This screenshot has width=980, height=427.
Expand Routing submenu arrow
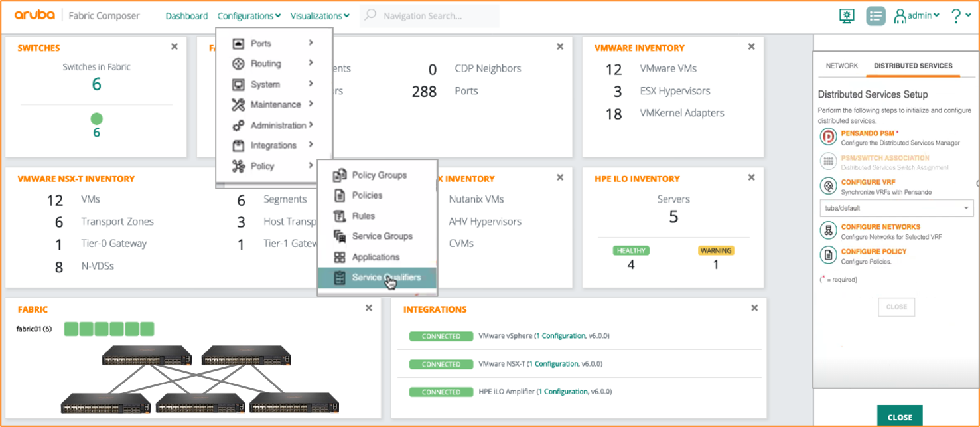[311, 63]
